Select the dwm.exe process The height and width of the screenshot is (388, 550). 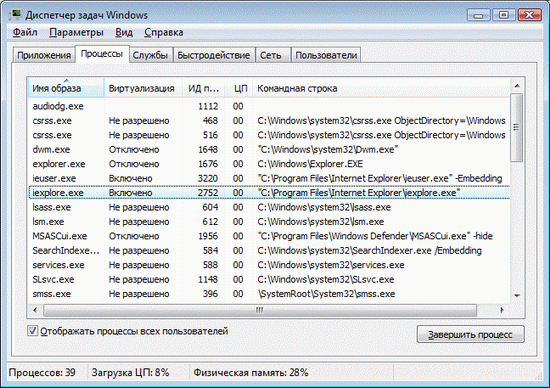(x=269, y=149)
